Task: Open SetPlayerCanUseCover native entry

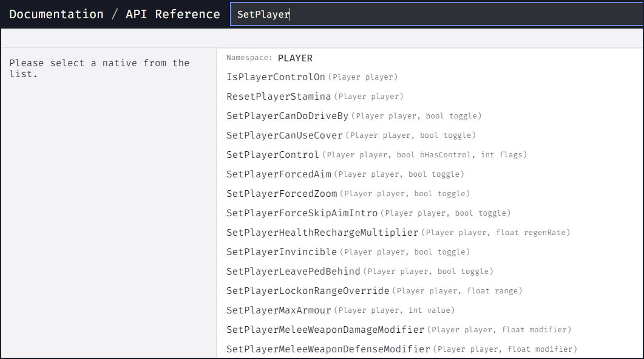Action: click(x=284, y=135)
